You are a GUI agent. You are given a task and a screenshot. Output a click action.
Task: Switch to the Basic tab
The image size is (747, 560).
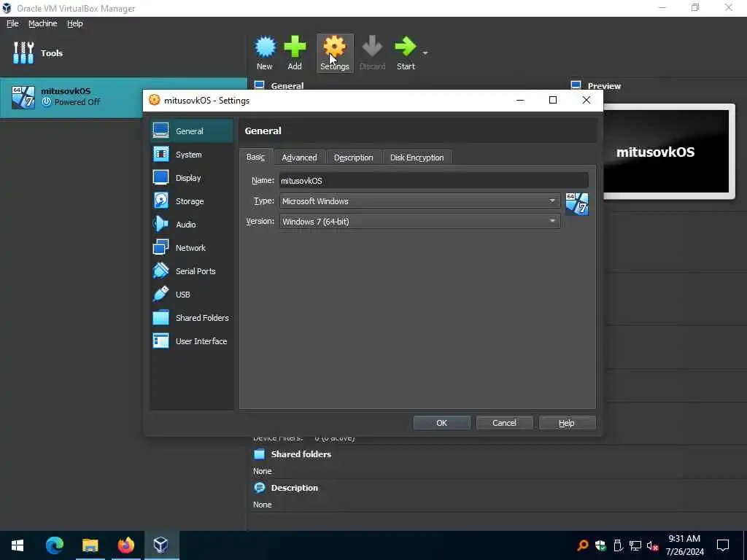pyautogui.click(x=256, y=157)
